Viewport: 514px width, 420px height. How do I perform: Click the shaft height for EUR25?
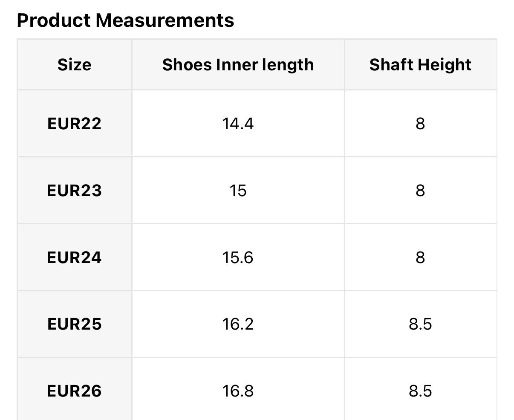(x=420, y=324)
